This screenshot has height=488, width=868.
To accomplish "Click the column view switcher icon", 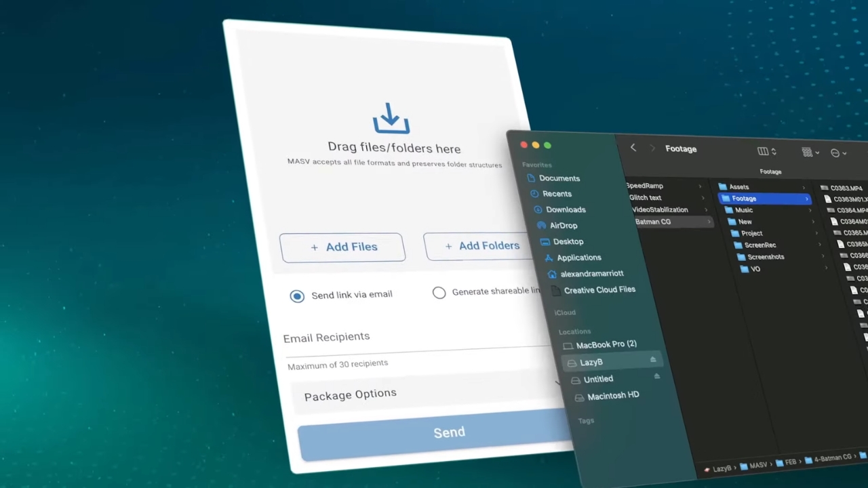I will click(766, 151).
